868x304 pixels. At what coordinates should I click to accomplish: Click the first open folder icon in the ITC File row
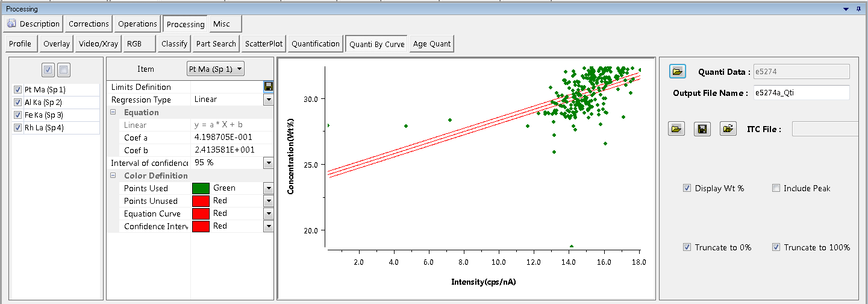pos(676,129)
